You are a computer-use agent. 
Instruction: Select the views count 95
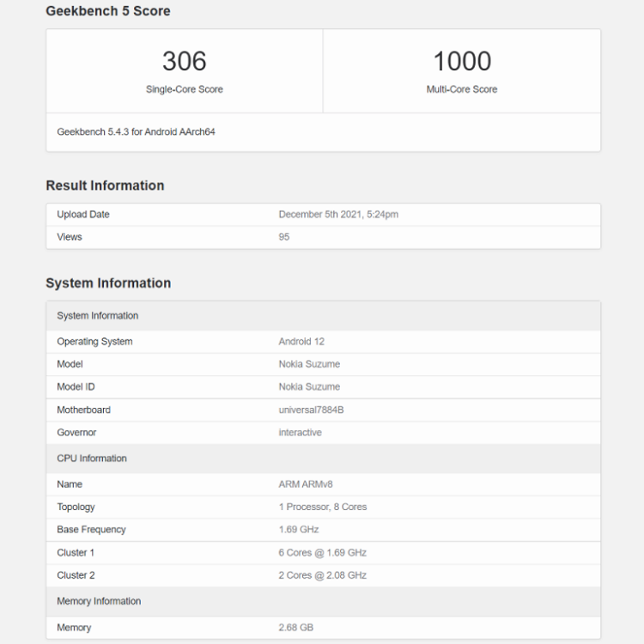284,237
